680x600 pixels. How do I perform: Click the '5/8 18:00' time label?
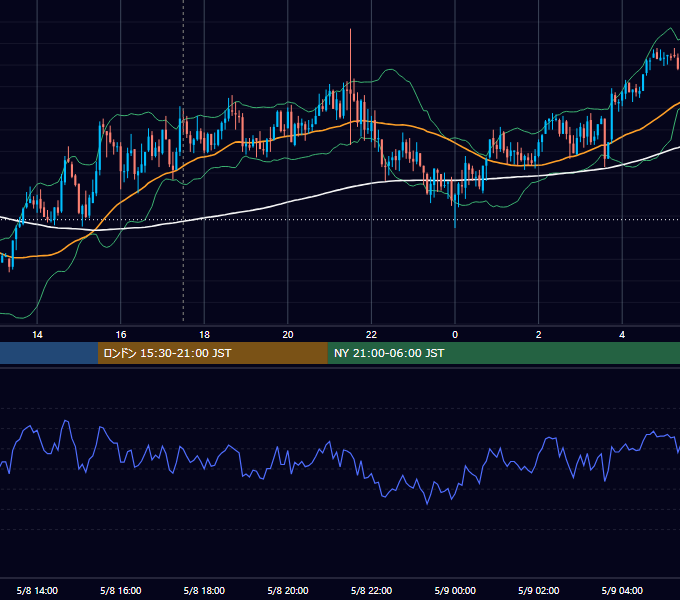point(204,590)
